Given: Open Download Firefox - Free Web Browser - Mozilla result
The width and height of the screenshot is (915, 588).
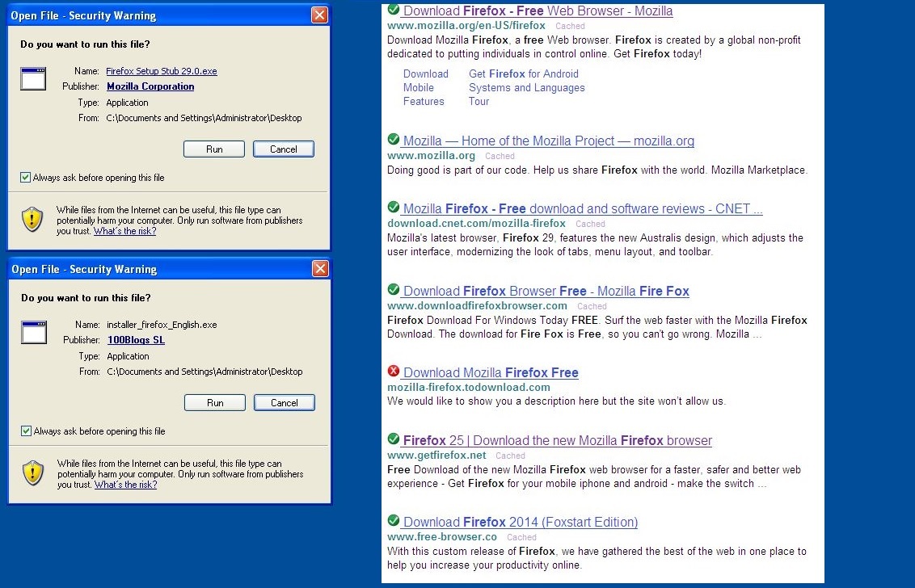Looking at the screenshot, I should (x=538, y=10).
